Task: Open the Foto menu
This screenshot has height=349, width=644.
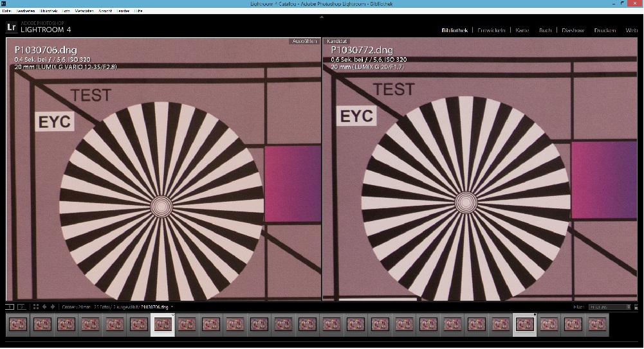Action: point(66,11)
